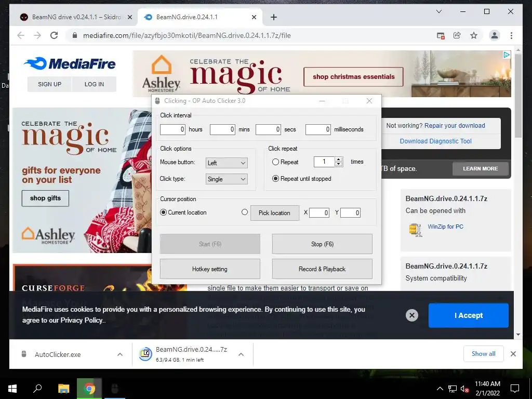Click the blocked pop-up icon in address bar

(x=441, y=35)
